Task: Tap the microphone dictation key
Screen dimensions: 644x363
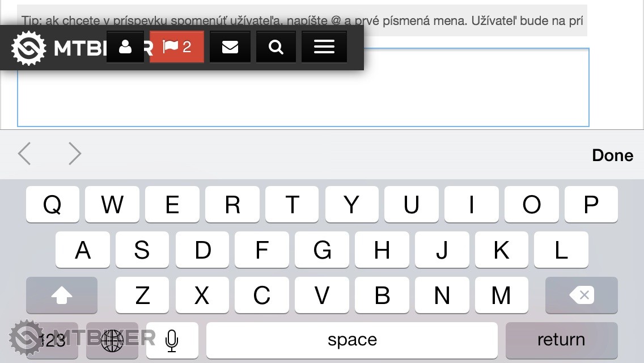Action: click(x=172, y=340)
